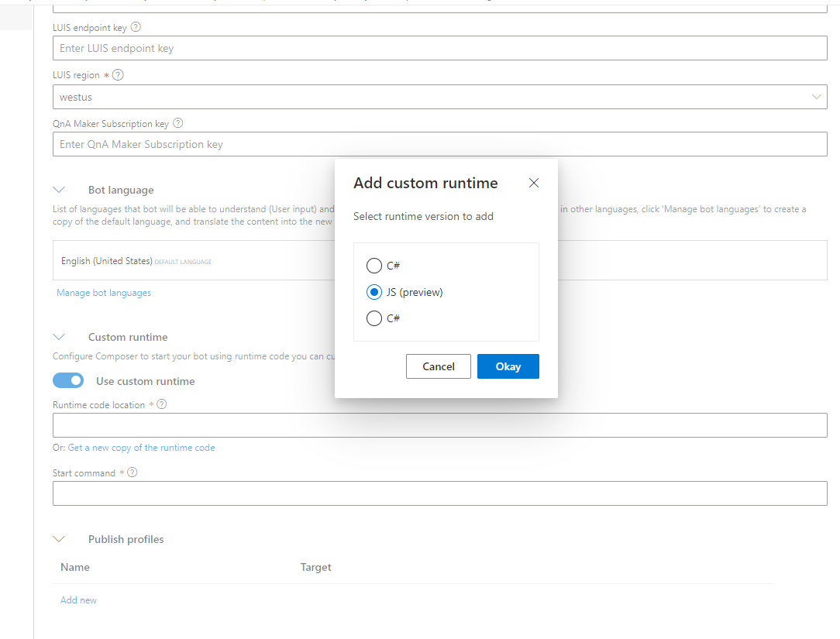View help for the Start command field
The width and height of the screenshot is (840, 639).
(x=132, y=472)
